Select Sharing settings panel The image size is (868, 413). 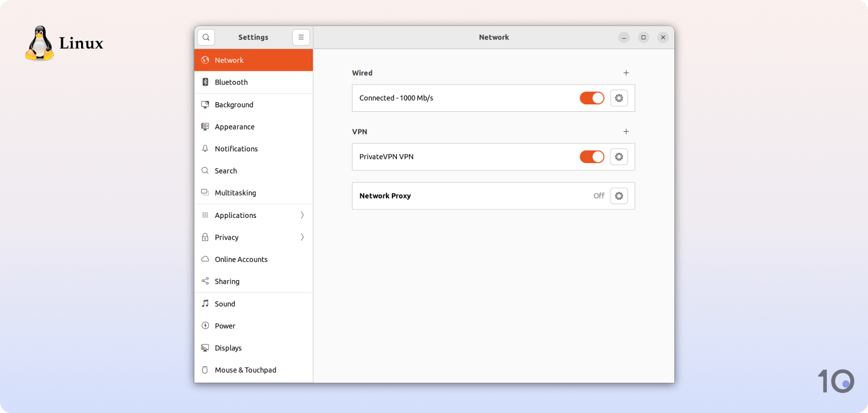pyautogui.click(x=254, y=281)
